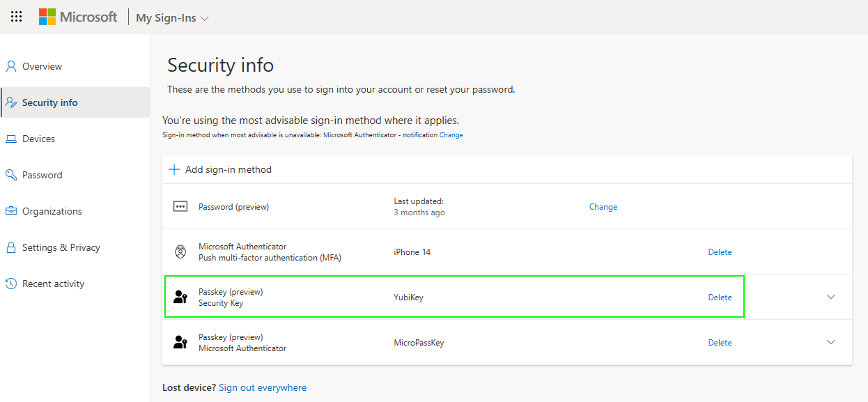Click the MicroPassKey passkey row icon

pos(180,342)
